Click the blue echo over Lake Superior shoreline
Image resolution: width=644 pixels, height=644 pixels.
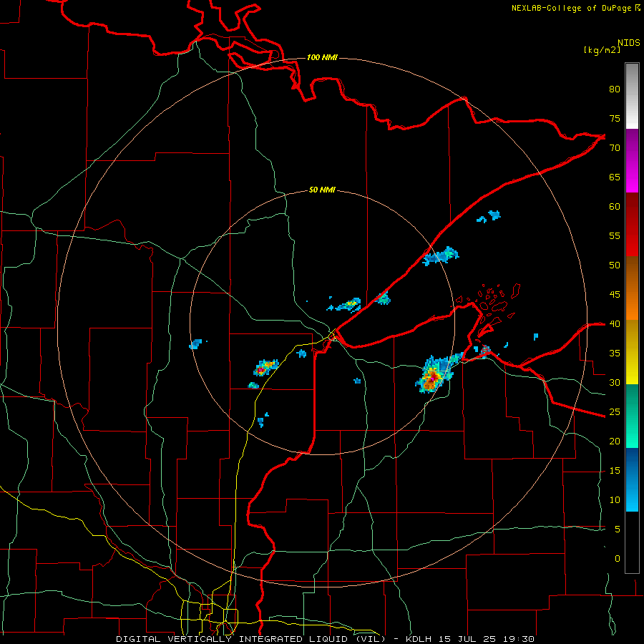(441, 256)
